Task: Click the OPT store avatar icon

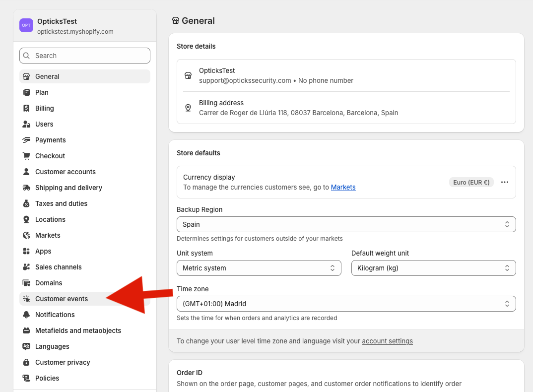Action: point(26,25)
